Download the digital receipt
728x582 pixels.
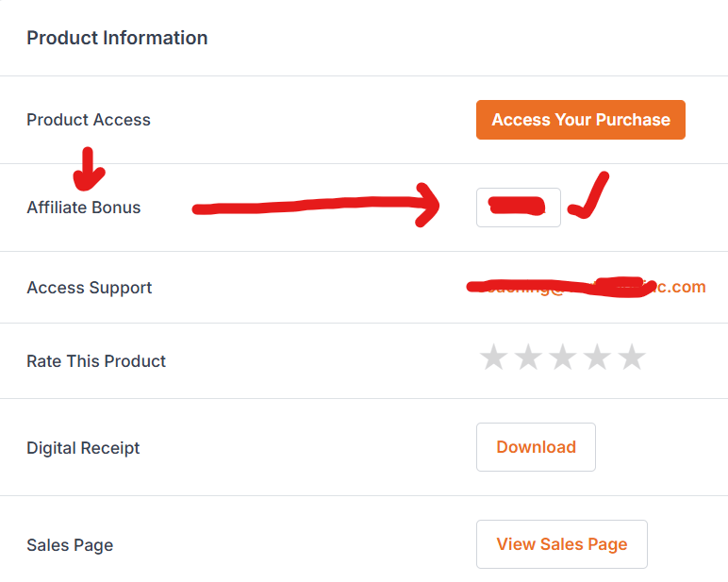click(x=536, y=447)
